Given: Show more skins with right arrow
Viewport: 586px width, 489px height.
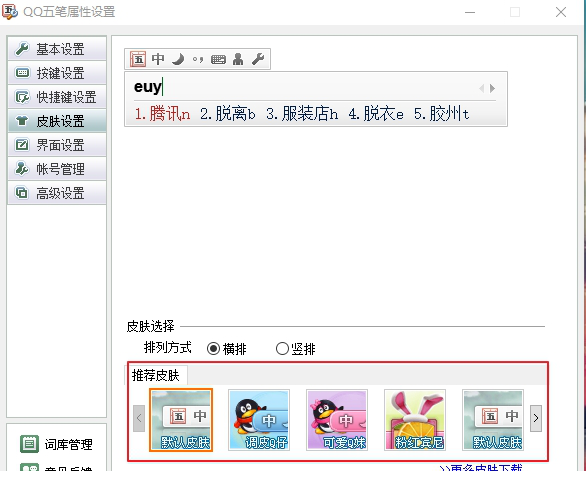Looking at the screenshot, I should point(536,418).
